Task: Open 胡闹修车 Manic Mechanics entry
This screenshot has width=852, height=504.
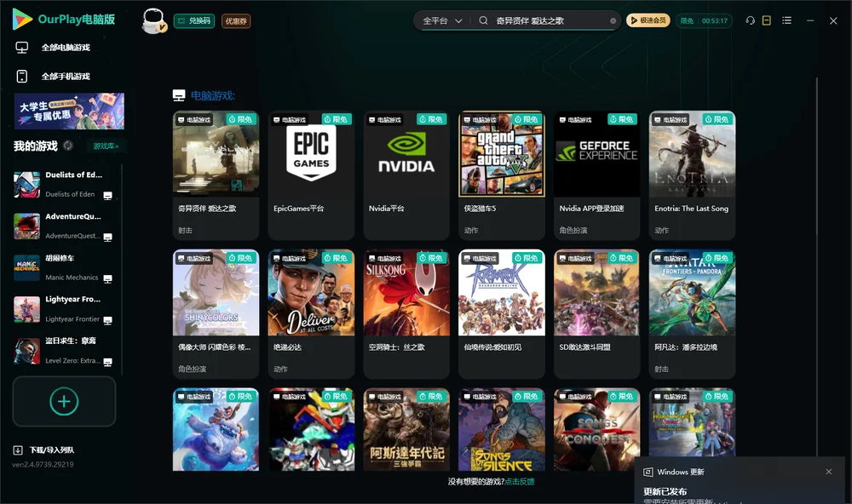Action: (63, 267)
